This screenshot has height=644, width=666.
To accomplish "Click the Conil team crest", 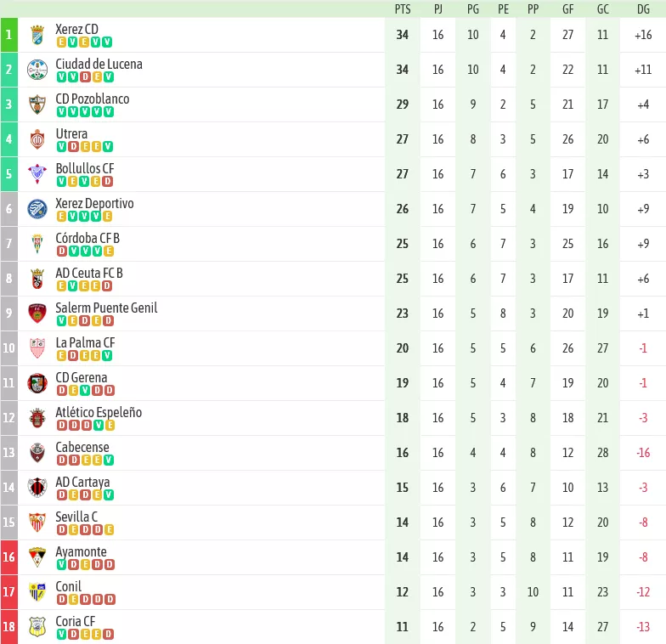I will coord(37,592).
